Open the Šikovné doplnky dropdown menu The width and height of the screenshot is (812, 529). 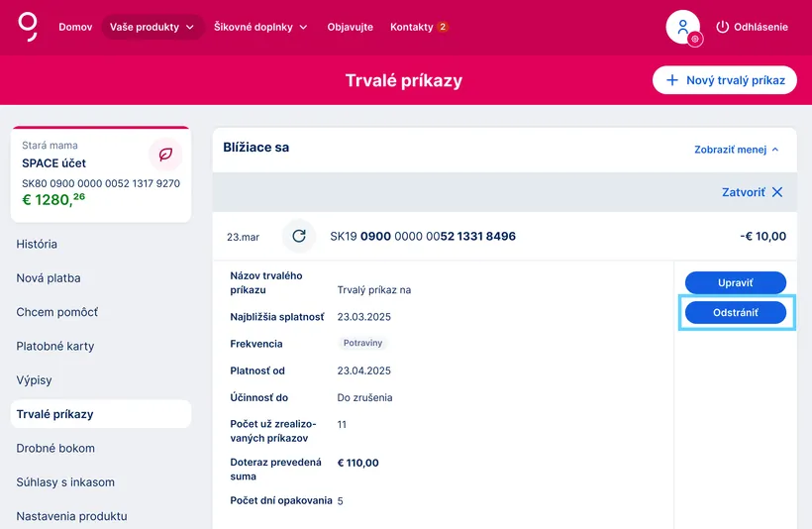(x=260, y=27)
